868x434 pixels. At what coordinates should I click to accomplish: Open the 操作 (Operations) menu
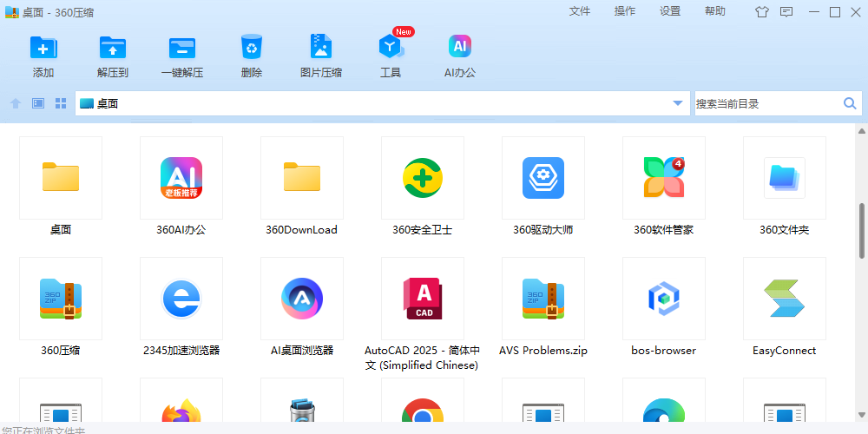[x=625, y=11]
